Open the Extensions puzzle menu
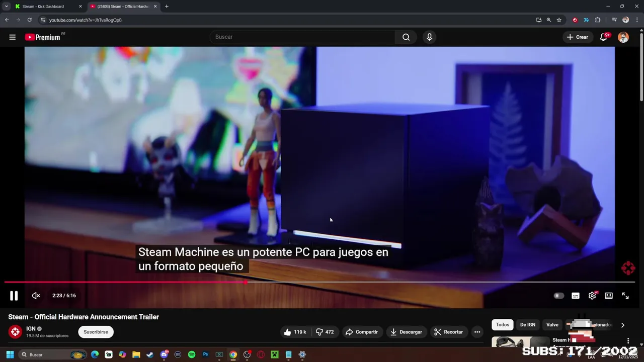Screen dimensions: 644x362 pyautogui.click(x=598, y=20)
